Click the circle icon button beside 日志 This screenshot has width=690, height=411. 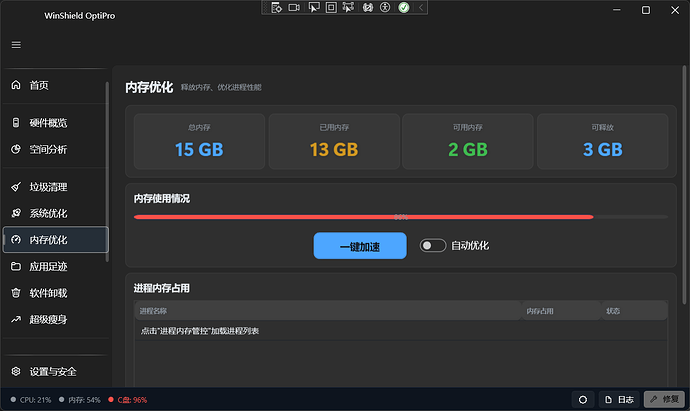[583, 400]
